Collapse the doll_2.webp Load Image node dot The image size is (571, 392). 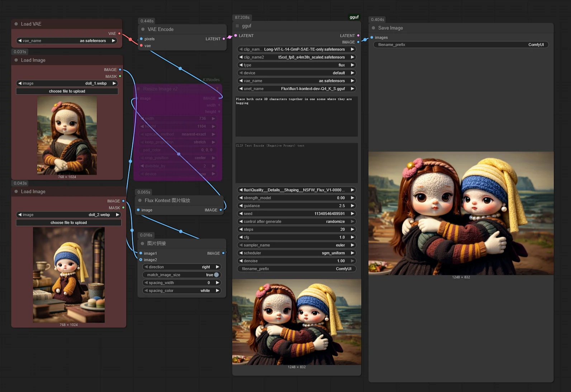16,192
